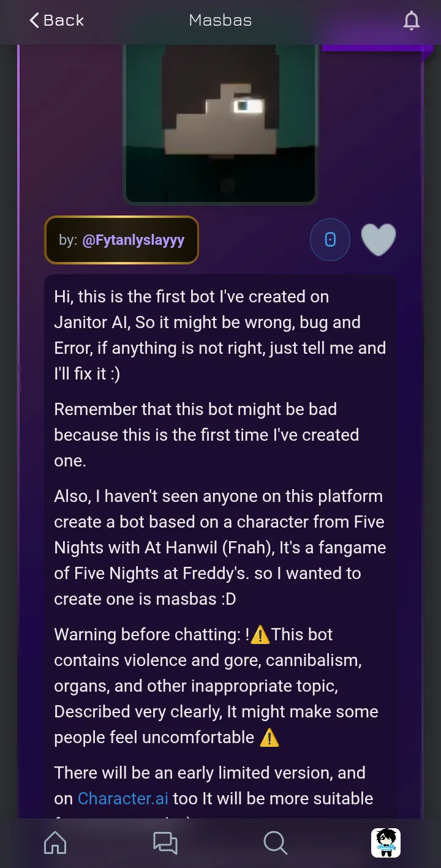This screenshot has width=441, height=868.
Task: Tap the "Warning before chatting" text
Action: 147,634
